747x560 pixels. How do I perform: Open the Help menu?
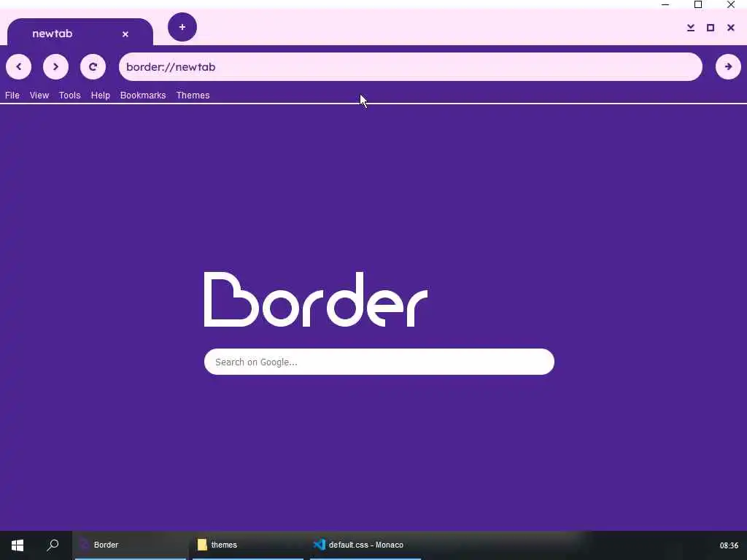point(101,96)
